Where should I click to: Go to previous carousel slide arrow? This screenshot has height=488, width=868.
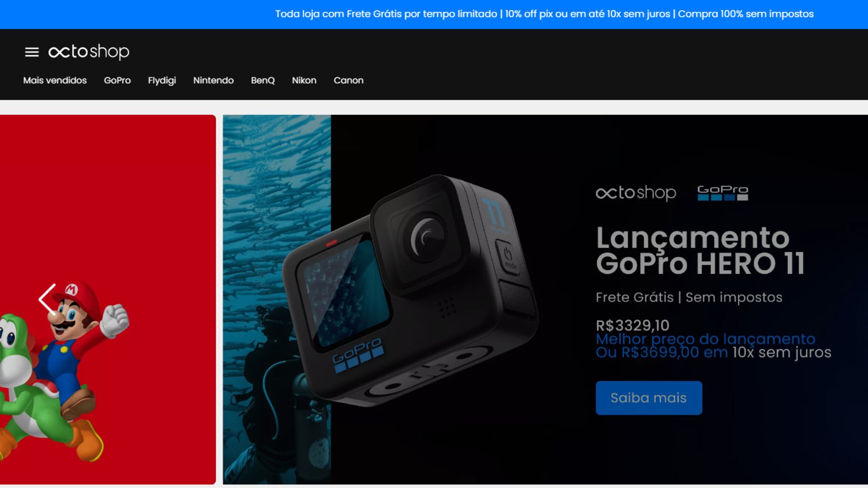click(x=47, y=299)
